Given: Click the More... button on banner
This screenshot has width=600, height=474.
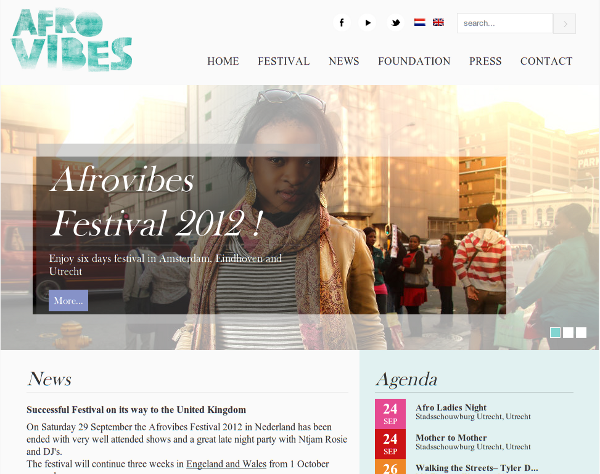Looking at the screenshot, I should pos(68,301).
